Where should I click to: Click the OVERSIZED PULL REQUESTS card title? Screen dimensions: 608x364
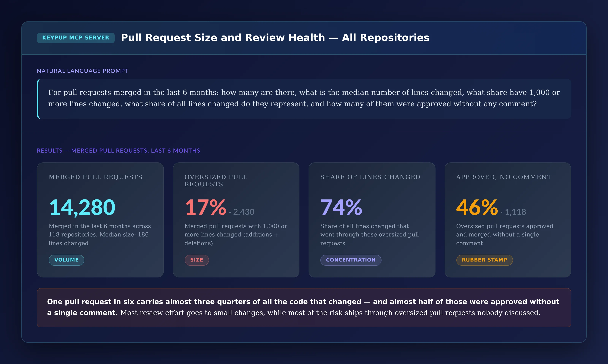click(x=216, y=180)
